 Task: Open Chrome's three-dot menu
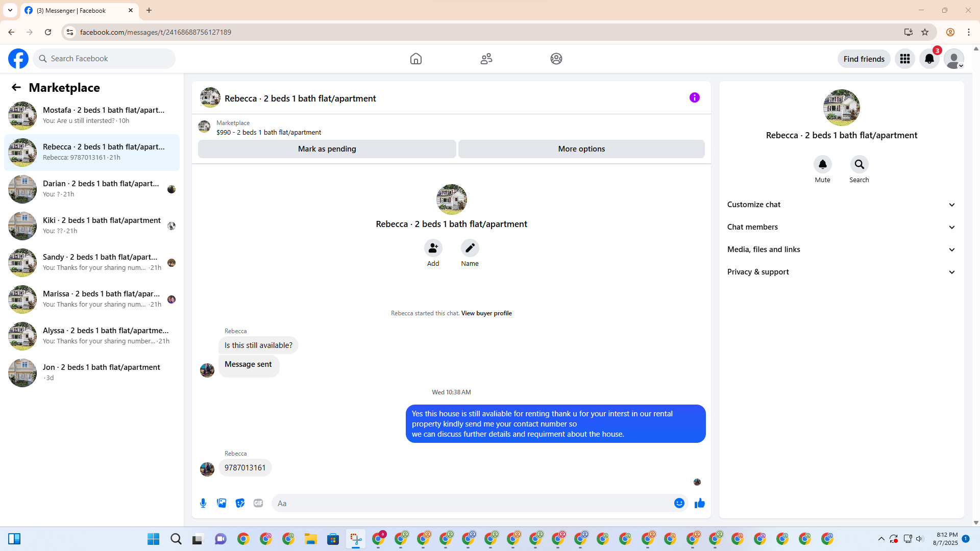point(969,32)
